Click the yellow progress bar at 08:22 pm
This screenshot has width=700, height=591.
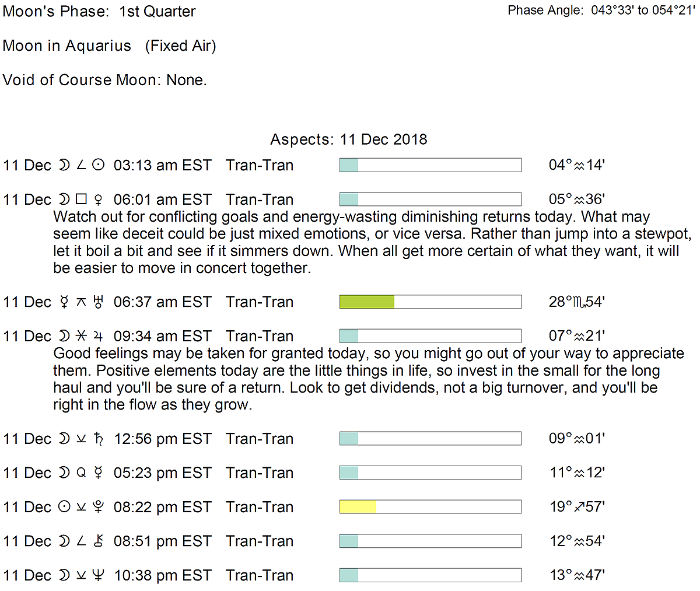(x=358, y=507)
